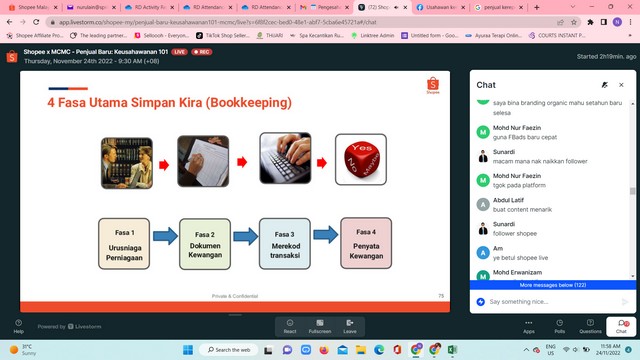Viewport: 640px width, 360px height.
Task: Open the TikTok Shop Seller bookmark
Action: [x=223, y=36]
